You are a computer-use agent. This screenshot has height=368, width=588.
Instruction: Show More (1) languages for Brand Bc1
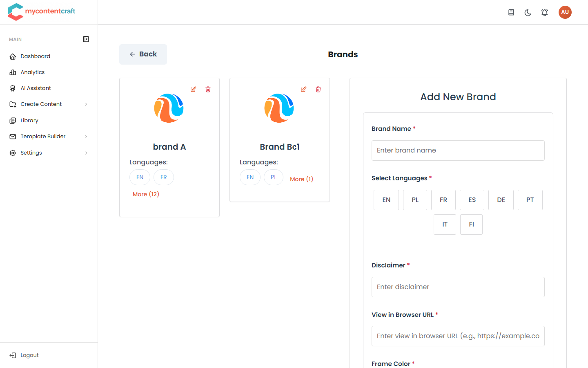[x=301, y=179]
